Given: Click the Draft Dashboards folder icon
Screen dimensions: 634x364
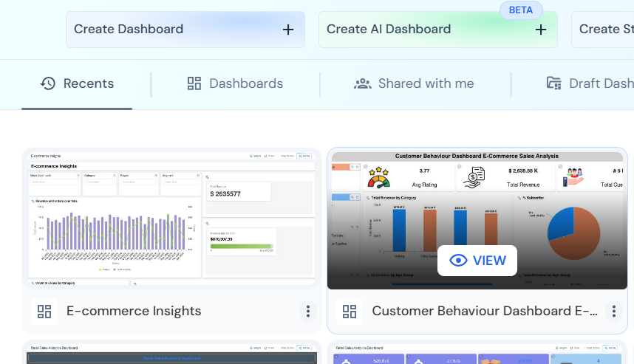Looking at the screenshot, I should [x=553, y=83].
